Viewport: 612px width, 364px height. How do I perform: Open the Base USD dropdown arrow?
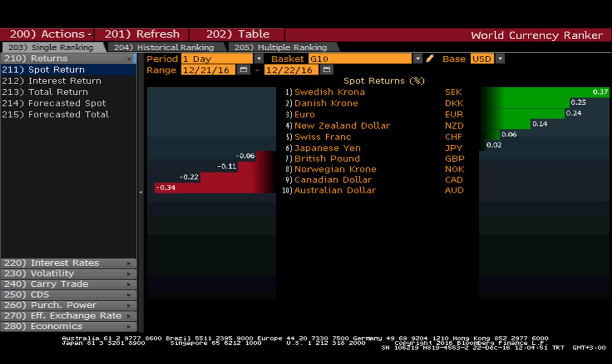(500, 59)
